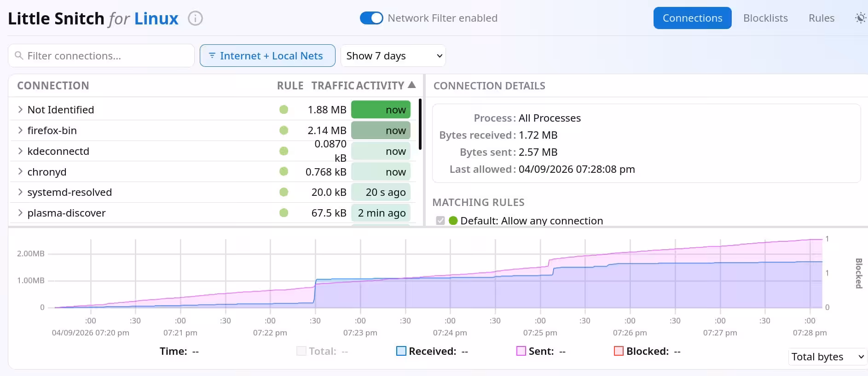Click the rule dot for plasma-discover
This screenshot has height=376, width=868.
point(284,213)
